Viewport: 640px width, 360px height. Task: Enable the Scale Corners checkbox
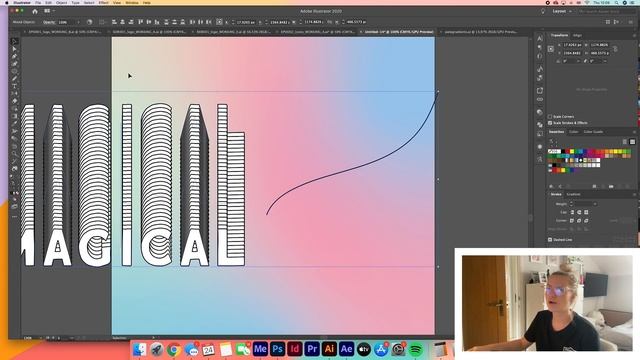click(x=550, y=117)
